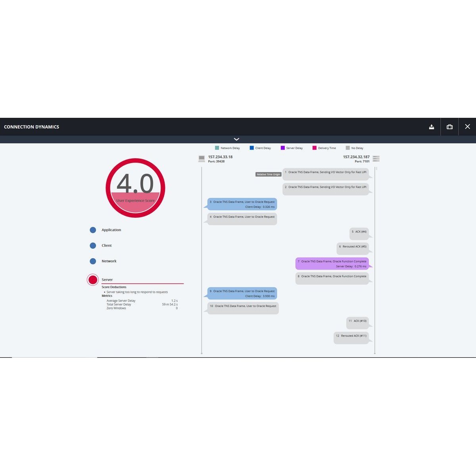Select packet 2 Sending I/O Vector bubble

[326, 189]
